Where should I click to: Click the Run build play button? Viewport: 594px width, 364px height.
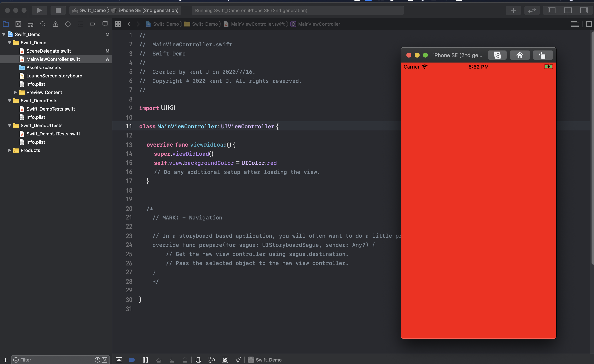coord(39,10)
